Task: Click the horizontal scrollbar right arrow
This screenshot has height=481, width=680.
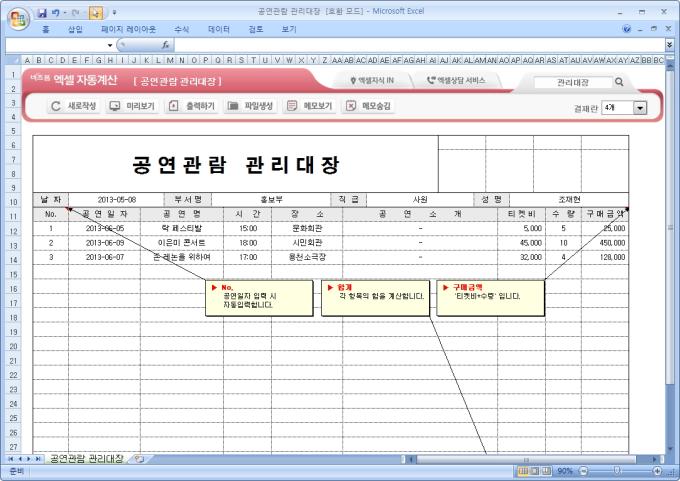Action: [x=655, y=459]
